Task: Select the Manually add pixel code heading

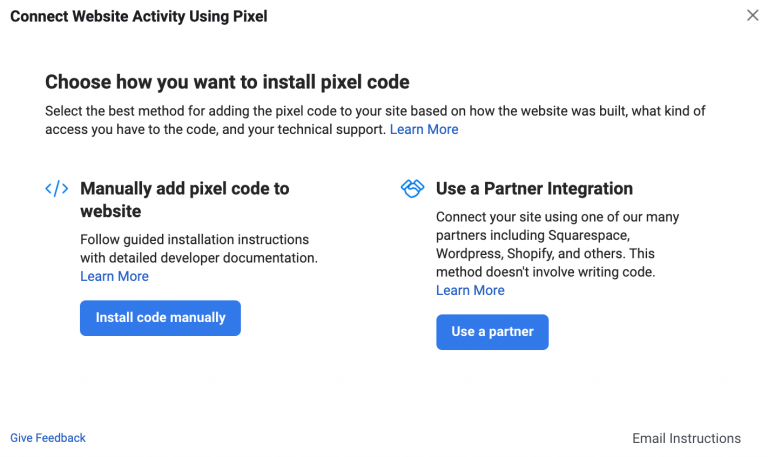Action: point(184,199)
